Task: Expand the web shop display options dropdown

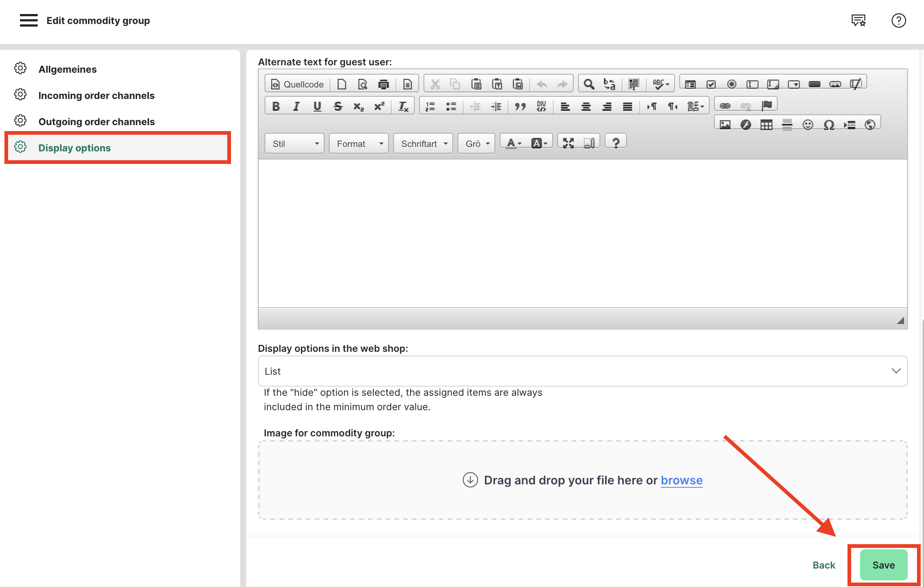Action: click(582, 371)
